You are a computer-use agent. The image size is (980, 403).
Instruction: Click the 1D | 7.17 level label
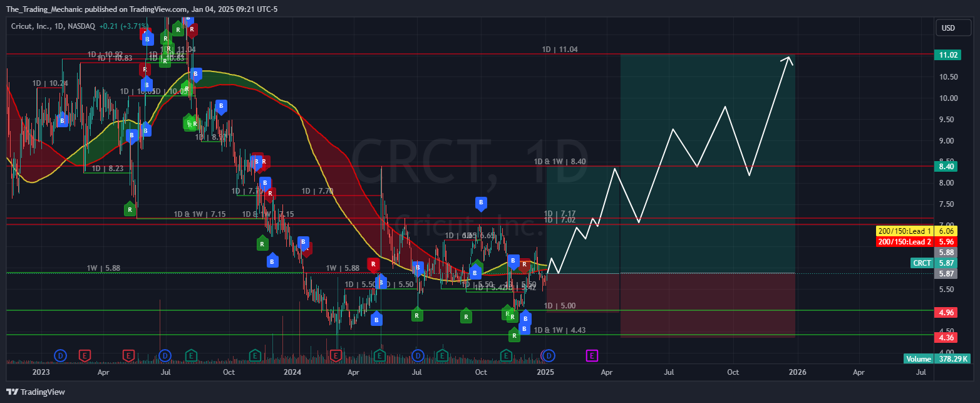(x=560, y=214)
